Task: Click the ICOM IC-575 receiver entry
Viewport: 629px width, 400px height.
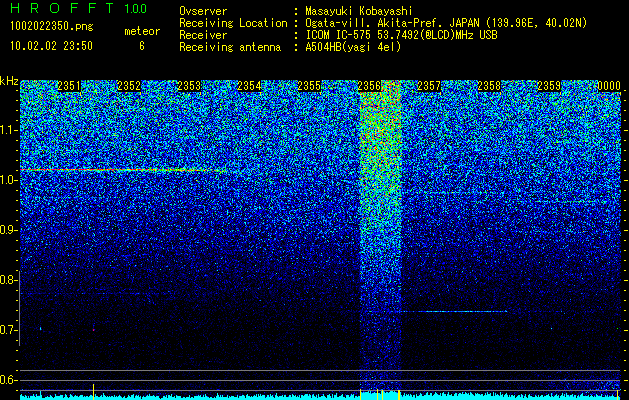Action: click(x=401, y=35)
